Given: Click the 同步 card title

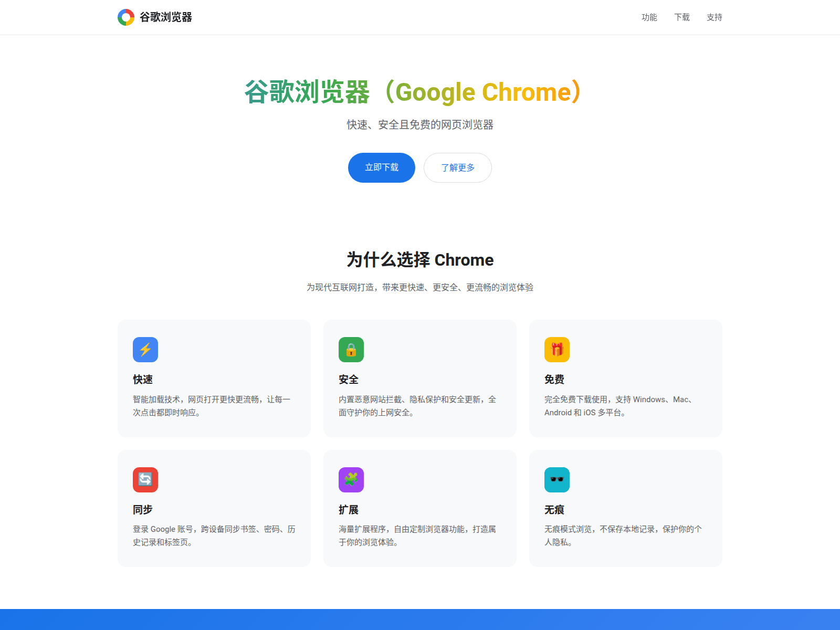Looking at the screenshot, I should [x=143, y=509].
